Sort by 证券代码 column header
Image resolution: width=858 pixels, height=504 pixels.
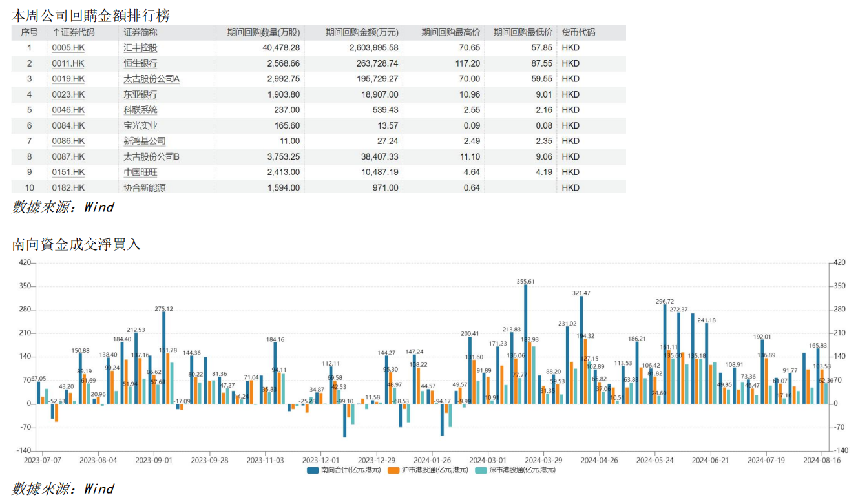74,32
